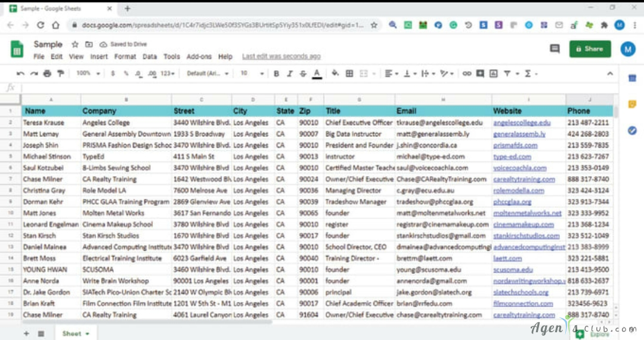Open the File menu
Screen dimensions: 644x340
39,57
